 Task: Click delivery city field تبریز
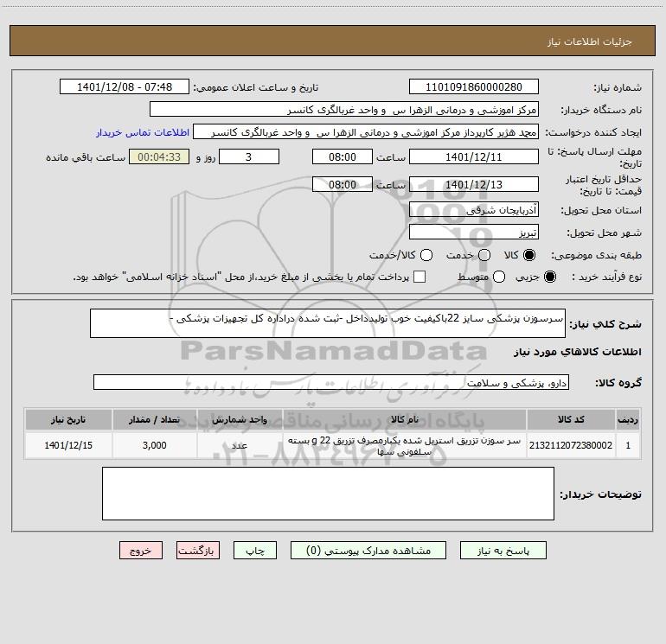(474, 233)
